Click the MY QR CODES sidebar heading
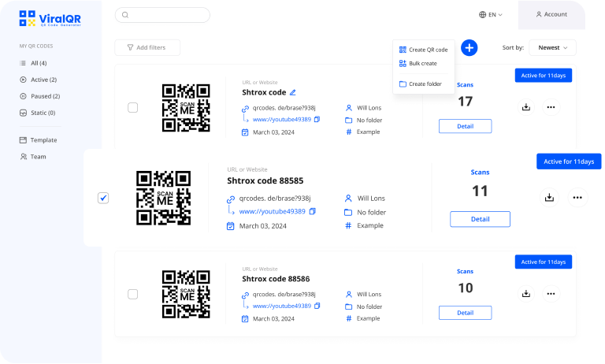The image size is (605, 364). coord(36,46)
